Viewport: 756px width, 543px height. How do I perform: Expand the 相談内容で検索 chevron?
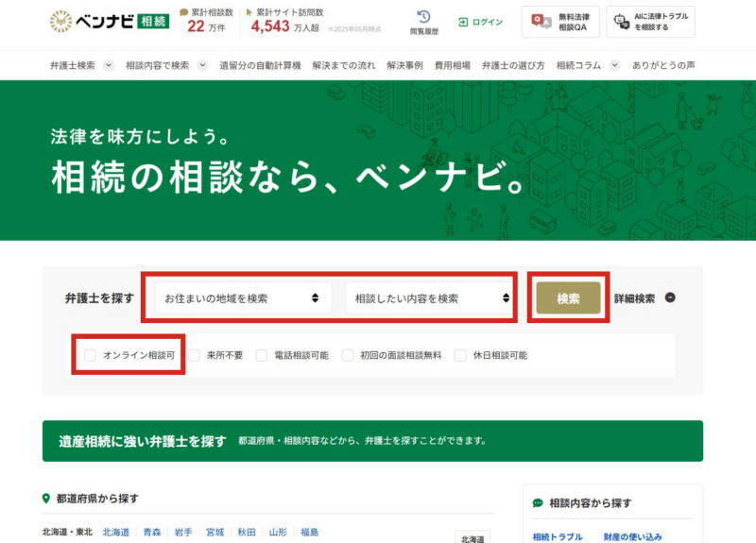click(x=202, y=65)
